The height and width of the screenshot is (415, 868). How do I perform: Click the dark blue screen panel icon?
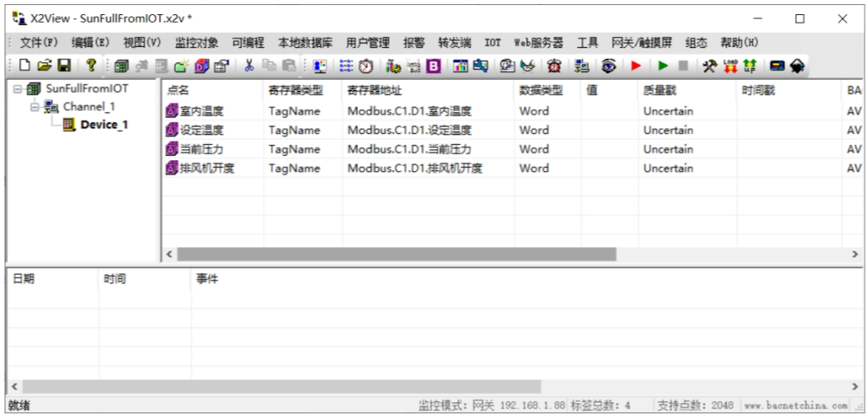coord(778,66)
